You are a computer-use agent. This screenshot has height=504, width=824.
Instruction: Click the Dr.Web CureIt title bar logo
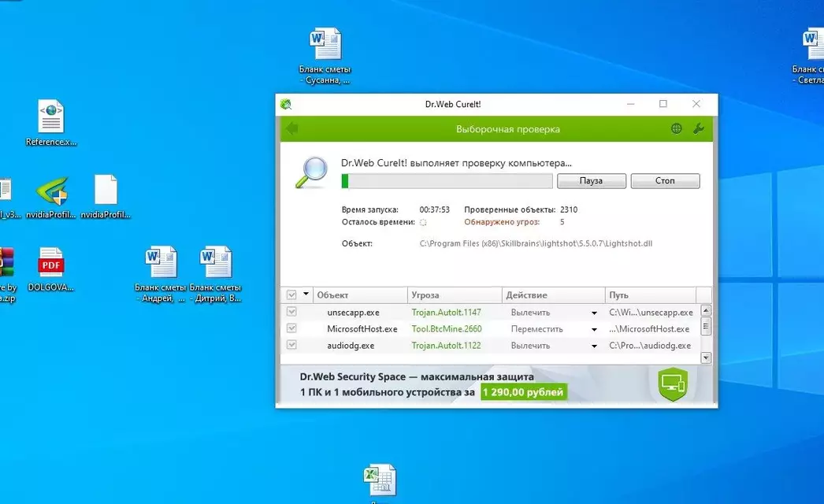(287, 104)
